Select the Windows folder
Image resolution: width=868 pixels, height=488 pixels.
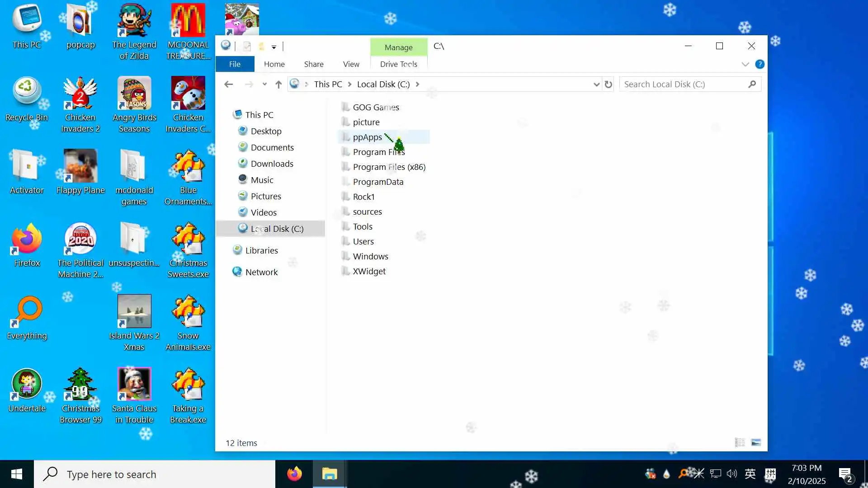point(370,256)
